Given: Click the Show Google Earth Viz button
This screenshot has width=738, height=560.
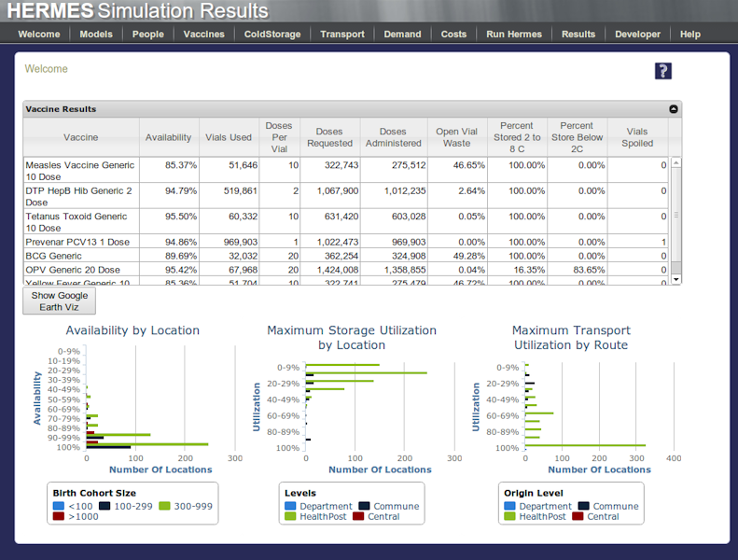Looking at the screenshot, I should click(x=60, y=301).
